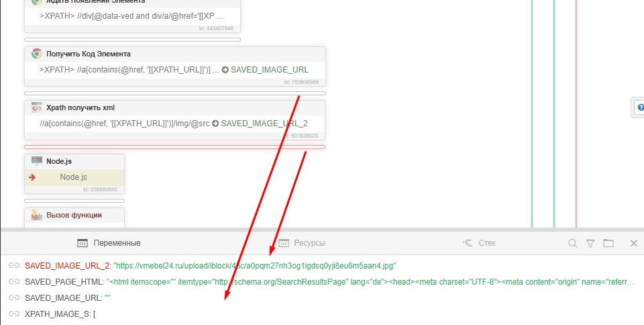This screenshot has height=325, width=644.
Task: Open search in the variables panel
Action: click(572, 243)
